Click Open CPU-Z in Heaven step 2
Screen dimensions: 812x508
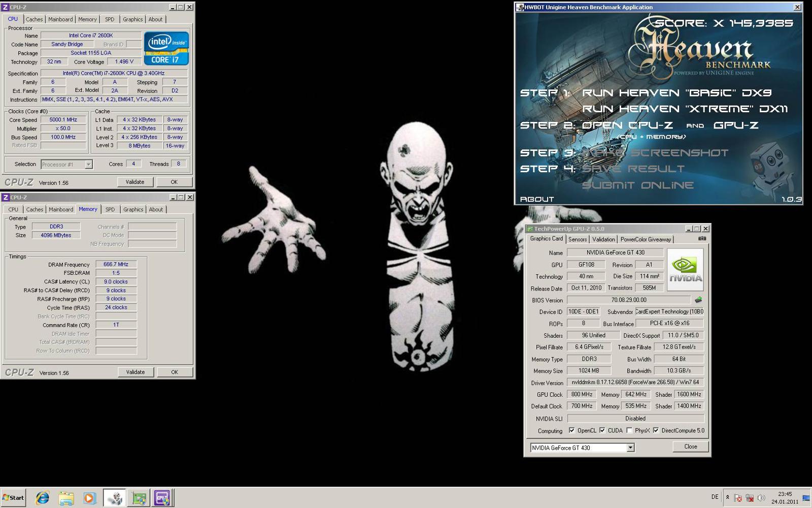pos(627,125)
